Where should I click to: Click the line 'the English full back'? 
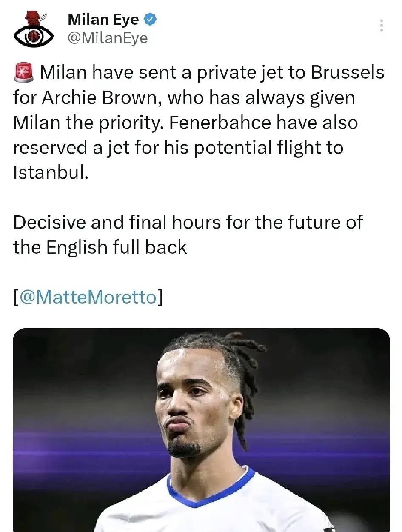click(x=100, y=247)
